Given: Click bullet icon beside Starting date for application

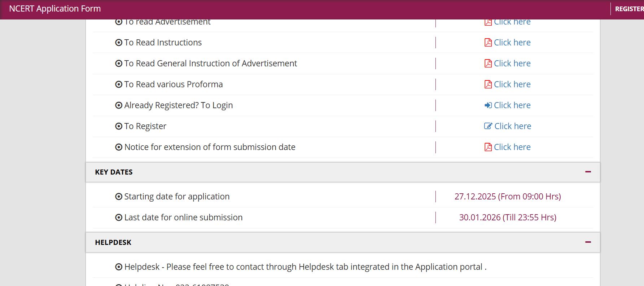Looking at the screenshot, I should pyautogui.click(x=119, y=197).
